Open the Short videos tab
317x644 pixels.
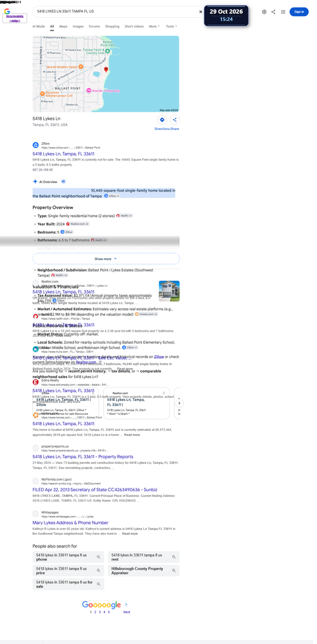tap(134, 26)
